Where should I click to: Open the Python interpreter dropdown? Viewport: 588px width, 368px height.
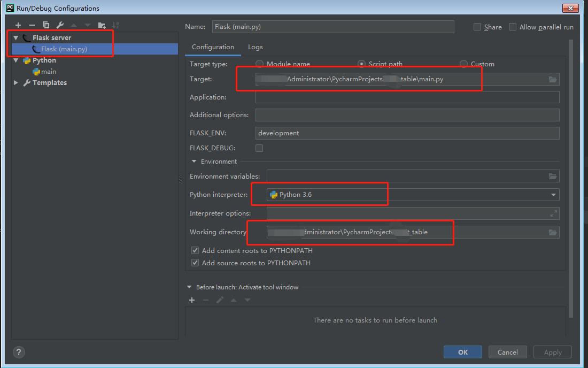click(553, 194)
